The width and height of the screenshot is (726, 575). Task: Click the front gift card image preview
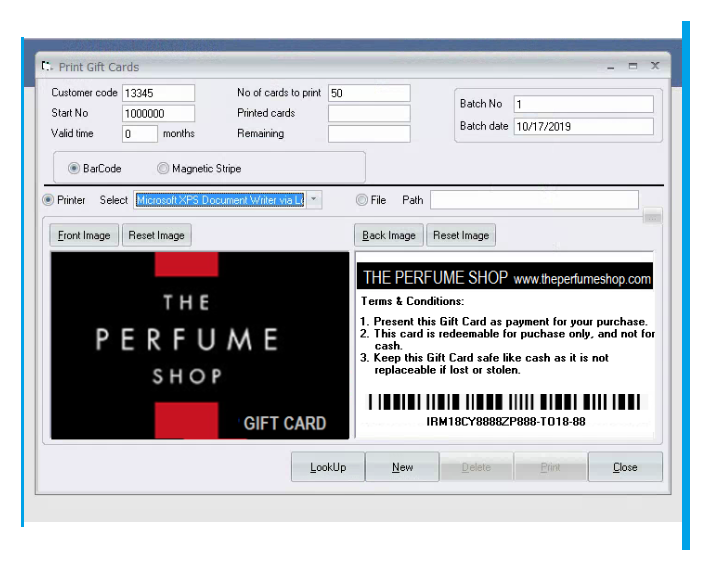tap(200, 345)
